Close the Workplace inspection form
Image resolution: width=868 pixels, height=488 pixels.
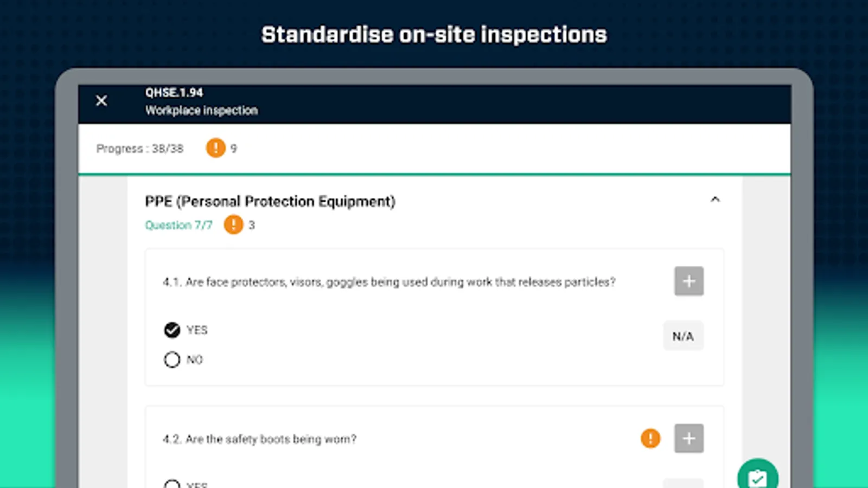pyautogui.click(x=101, y=101)
